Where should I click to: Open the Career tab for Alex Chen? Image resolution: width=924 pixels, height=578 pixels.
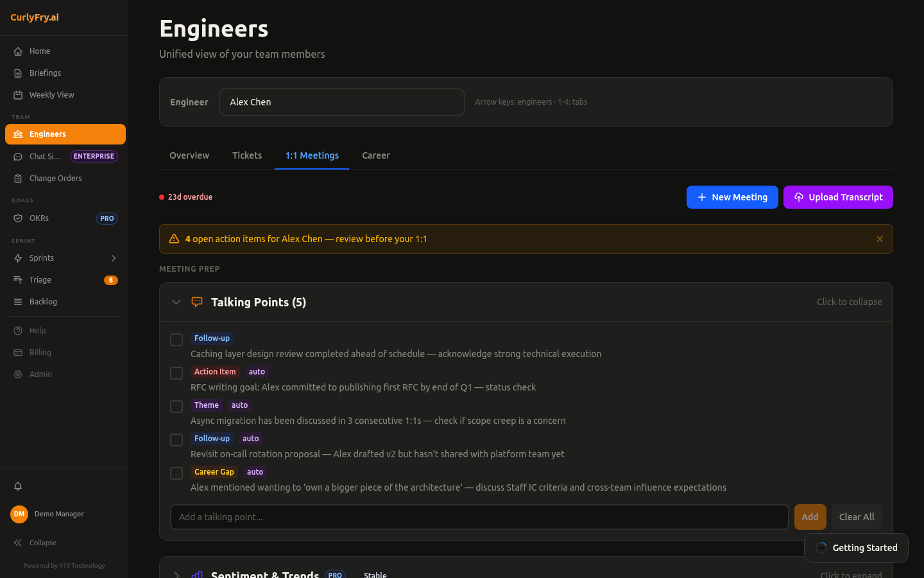click(x=375, y=155)
